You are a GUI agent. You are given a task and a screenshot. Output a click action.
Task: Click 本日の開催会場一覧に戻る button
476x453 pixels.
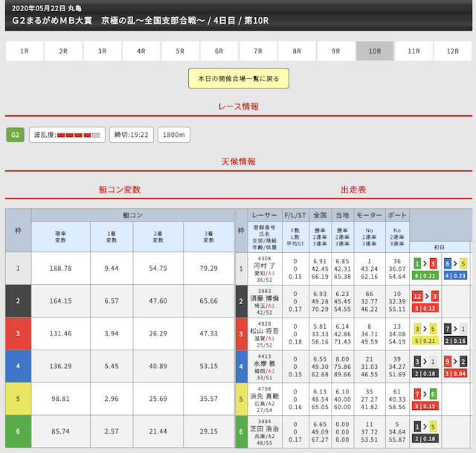[239, 79]
